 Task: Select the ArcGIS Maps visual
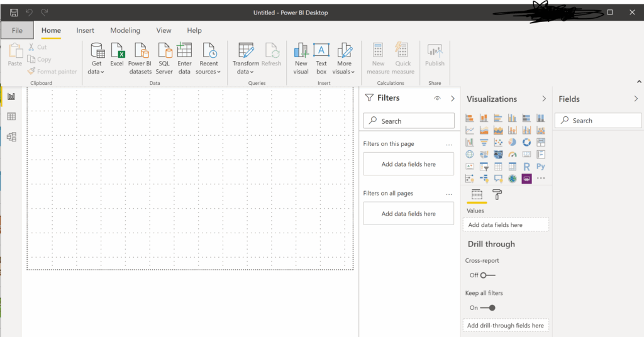click(512, 179)
